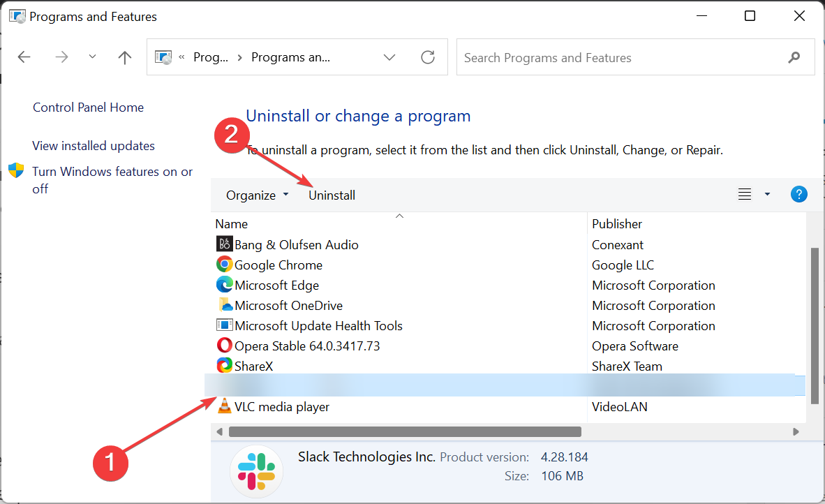Open recent locations dropdown chevron

93,57
